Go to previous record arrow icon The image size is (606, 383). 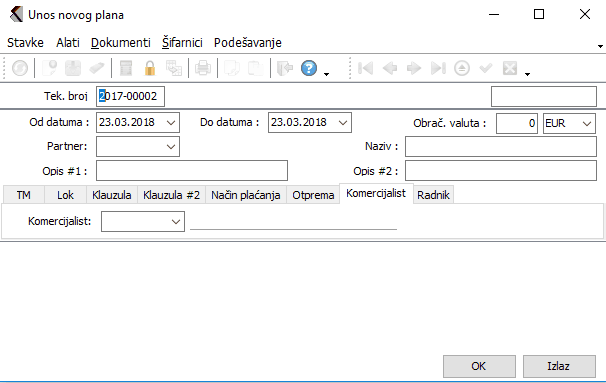point(390,68)
